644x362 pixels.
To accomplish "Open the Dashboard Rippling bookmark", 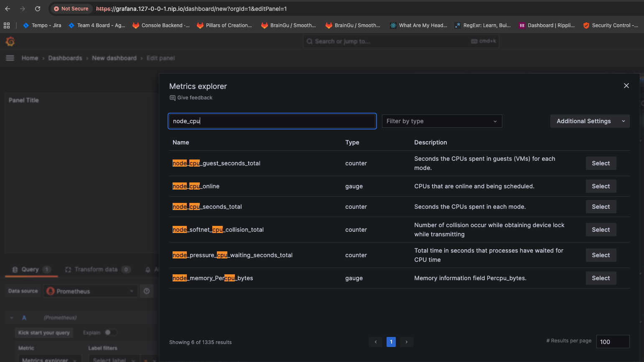I will pyautogui.click(x=547, y=25).
